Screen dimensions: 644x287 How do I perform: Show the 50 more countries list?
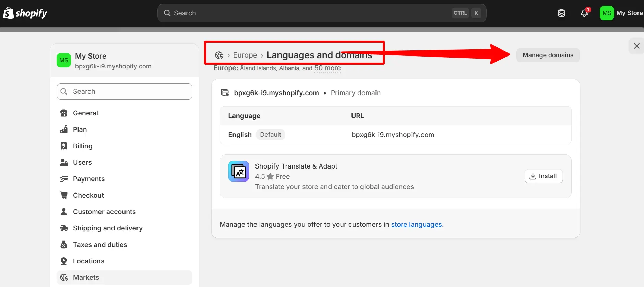coord(327,68)
